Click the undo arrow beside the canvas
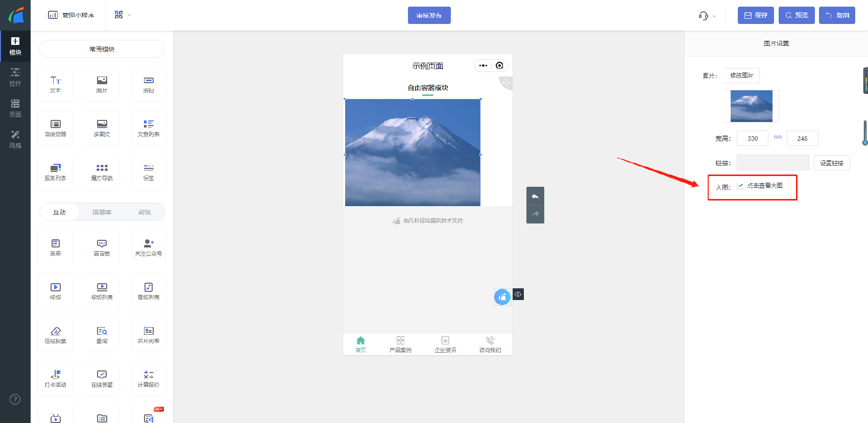 tap(535, 196)
